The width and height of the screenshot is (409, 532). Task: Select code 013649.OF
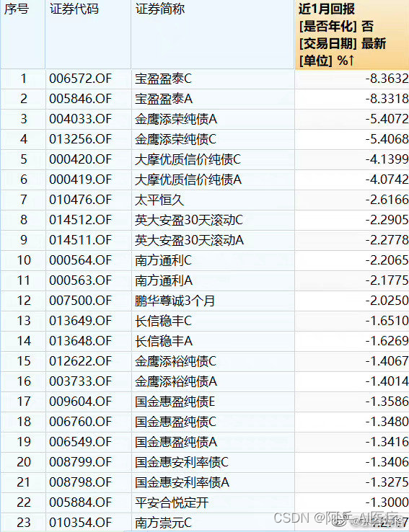point(81,321)
